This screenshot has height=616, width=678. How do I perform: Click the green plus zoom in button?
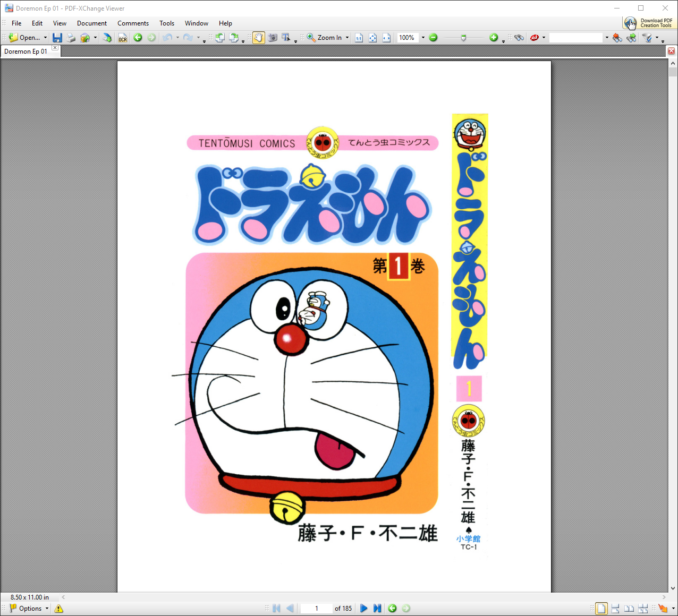point(494,38)
